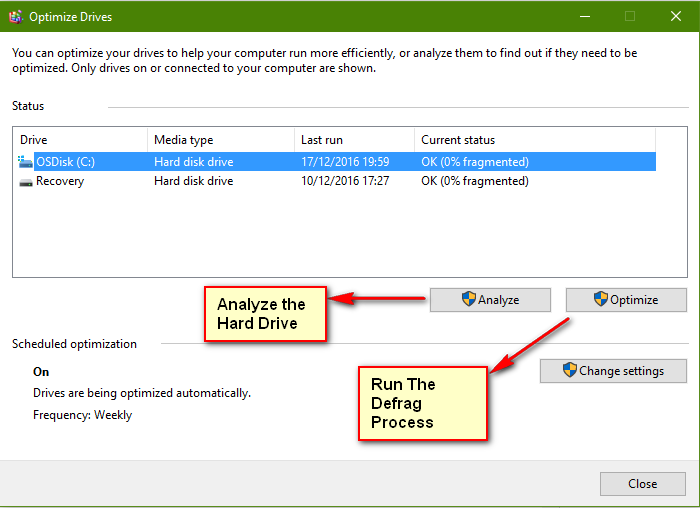Open Change settings for scheduled optimization

click(613, 371)
